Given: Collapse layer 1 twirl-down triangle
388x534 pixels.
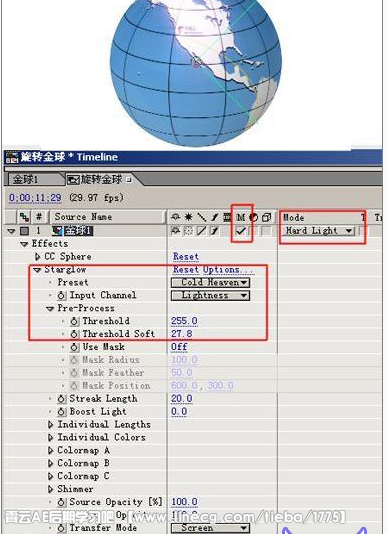Looking at the screenshot, I should (x=11, y=231).
